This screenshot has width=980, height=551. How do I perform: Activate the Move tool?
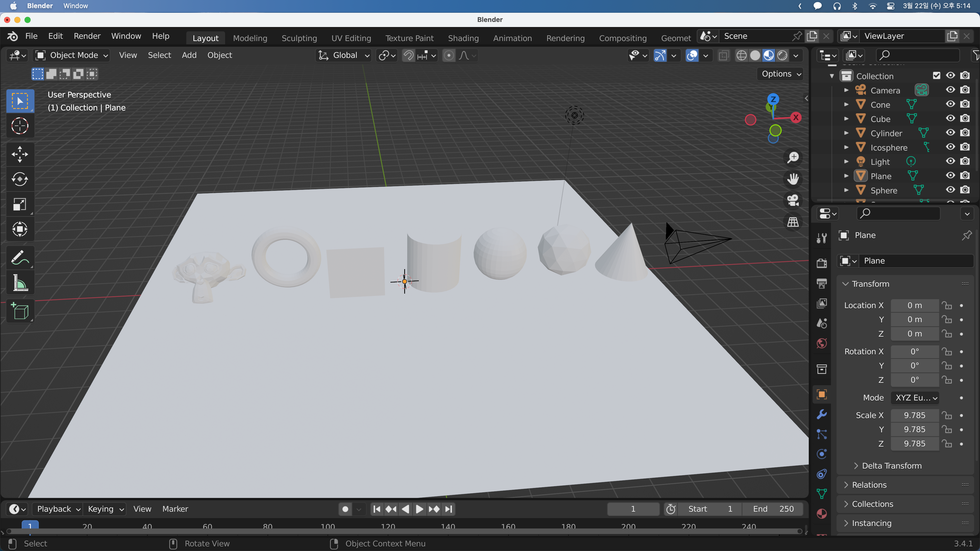click(x=20, y=154)
